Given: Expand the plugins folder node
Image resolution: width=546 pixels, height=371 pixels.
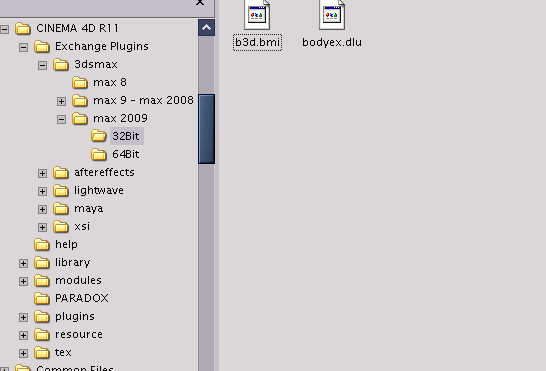Looking at the screenshot, I should click(x=23, y=317).
